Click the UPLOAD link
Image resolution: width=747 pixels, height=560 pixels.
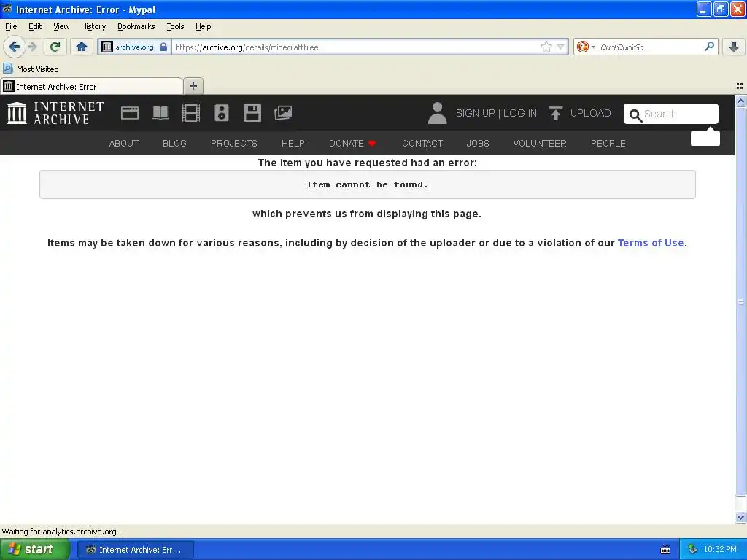point(591,113)
